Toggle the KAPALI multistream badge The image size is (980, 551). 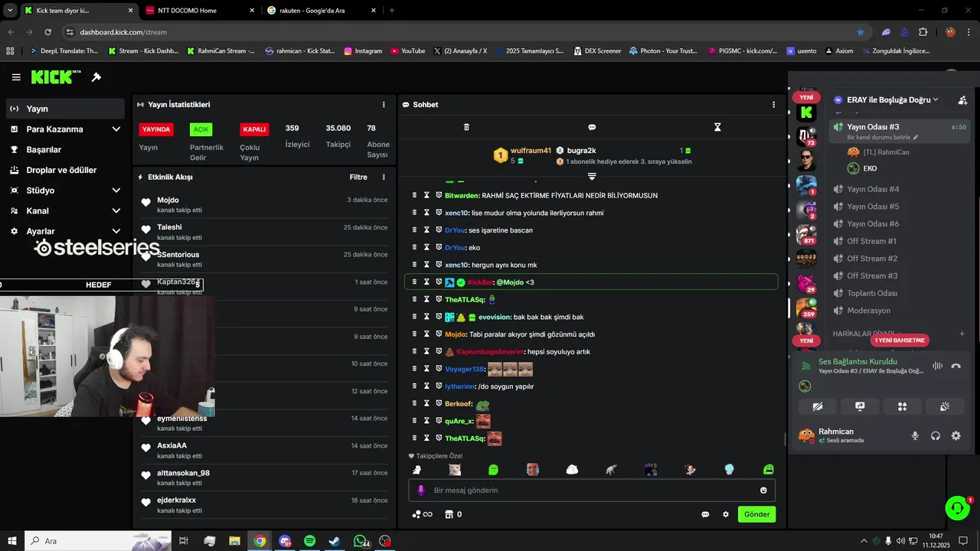pyautogui.click(x=254, y=129)
